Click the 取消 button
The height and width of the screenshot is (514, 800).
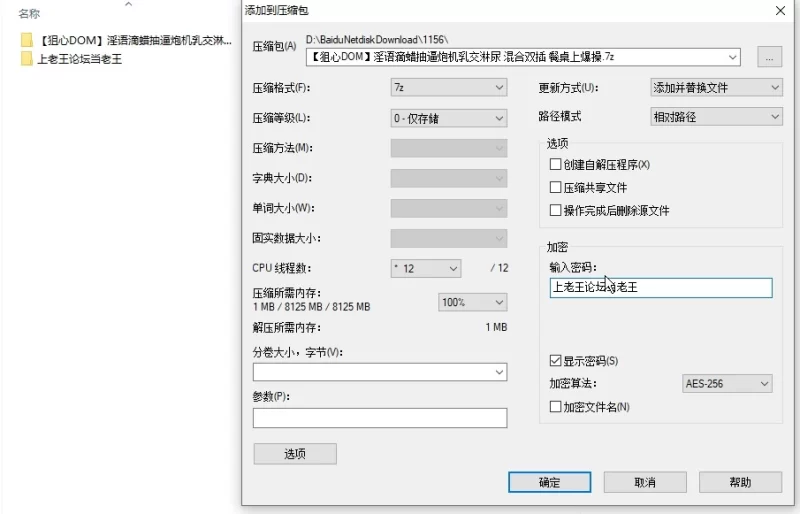tap(644, 482)
